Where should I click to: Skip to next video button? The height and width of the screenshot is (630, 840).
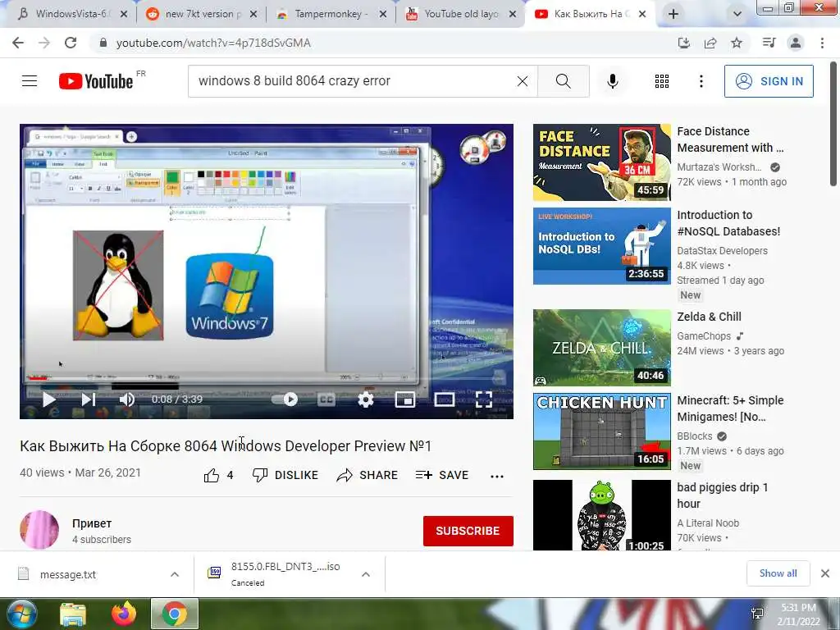point(89,399)
